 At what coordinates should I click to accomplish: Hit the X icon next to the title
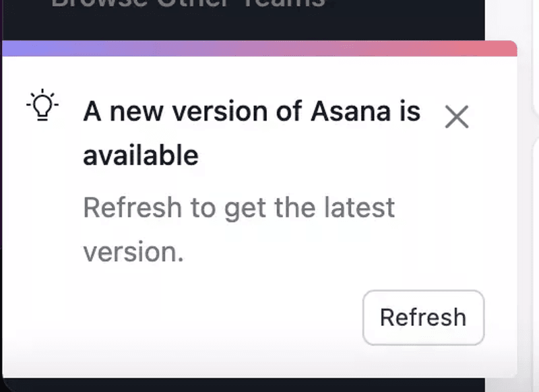pos(457,117)
